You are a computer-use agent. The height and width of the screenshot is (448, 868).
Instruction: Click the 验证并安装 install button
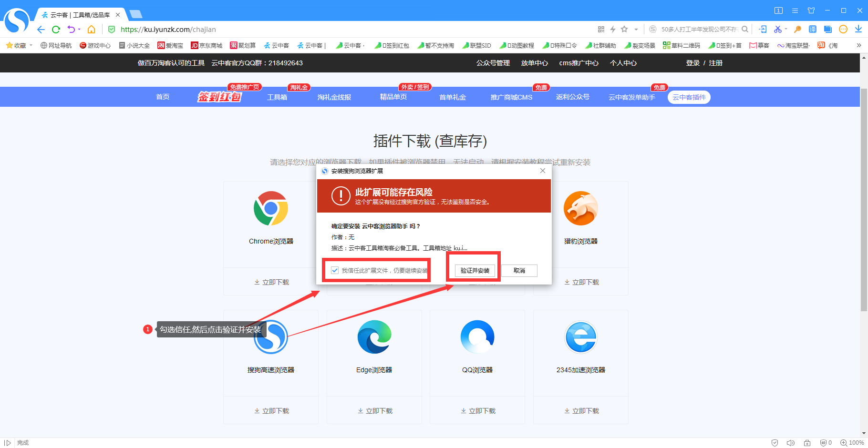pyautogui.click(x=474, y=270)
